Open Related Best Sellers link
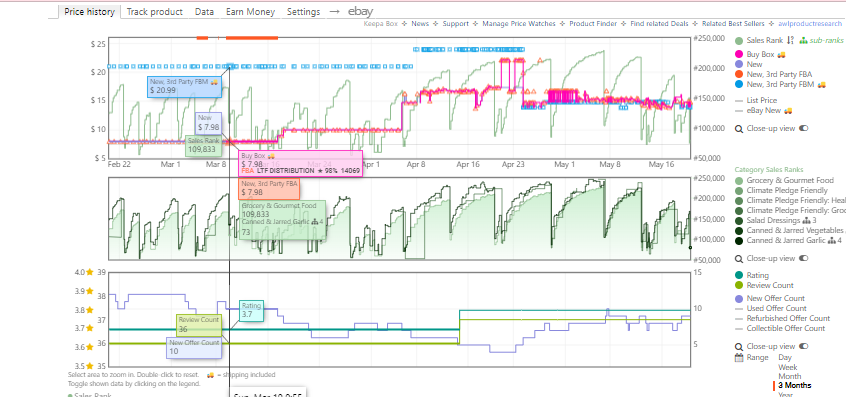Image resolution: width=846 pixels, height=397 pixels. (x=732, y=24)
